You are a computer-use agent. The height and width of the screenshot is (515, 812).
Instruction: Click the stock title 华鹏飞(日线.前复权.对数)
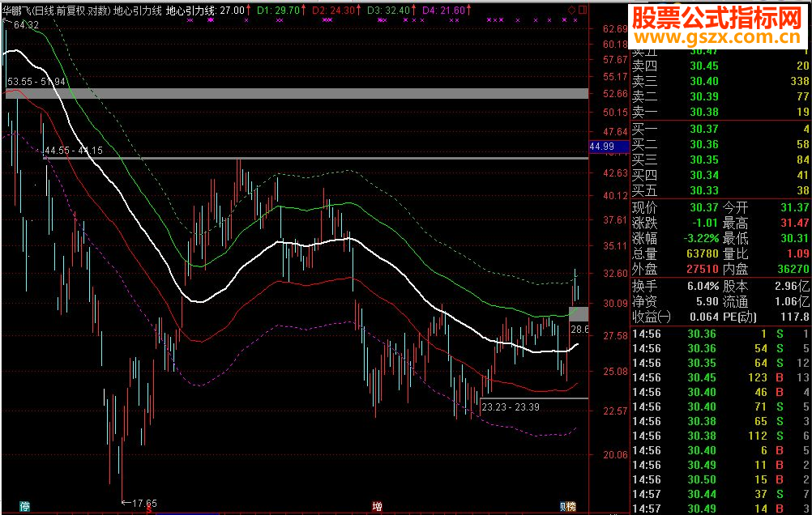point(57,11)
